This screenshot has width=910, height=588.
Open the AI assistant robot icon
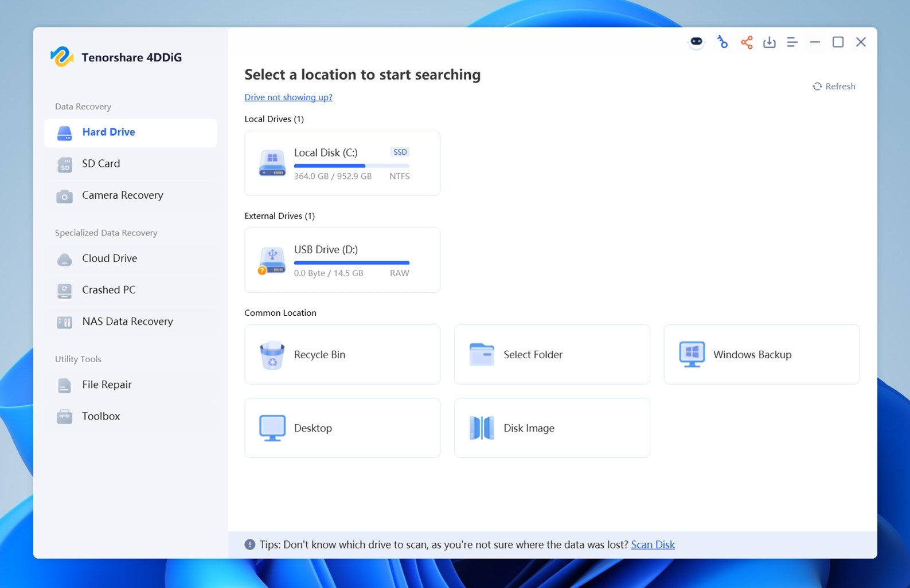pyautogui.click(x=696, y=42)
